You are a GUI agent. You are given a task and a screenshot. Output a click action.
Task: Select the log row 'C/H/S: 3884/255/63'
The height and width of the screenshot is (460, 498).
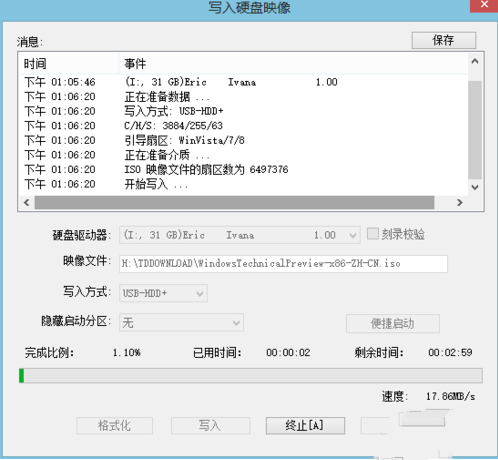tap(243, 126)
